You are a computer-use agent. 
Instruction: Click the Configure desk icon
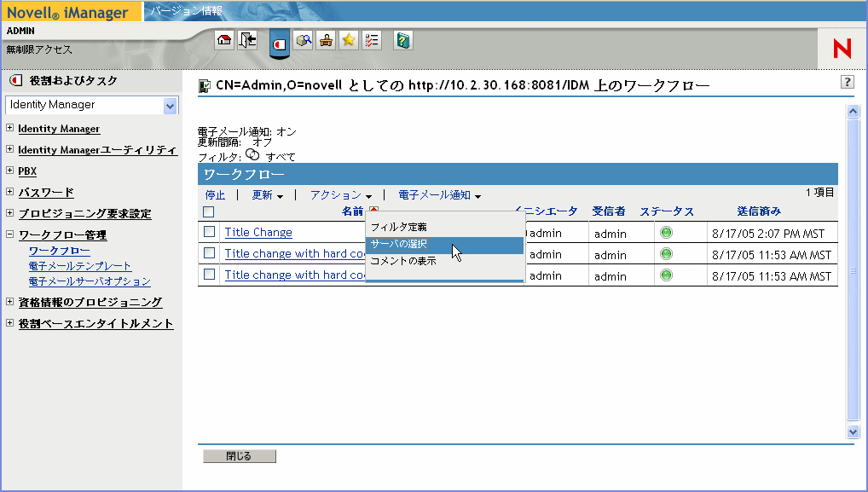click(x=326, y=40)
